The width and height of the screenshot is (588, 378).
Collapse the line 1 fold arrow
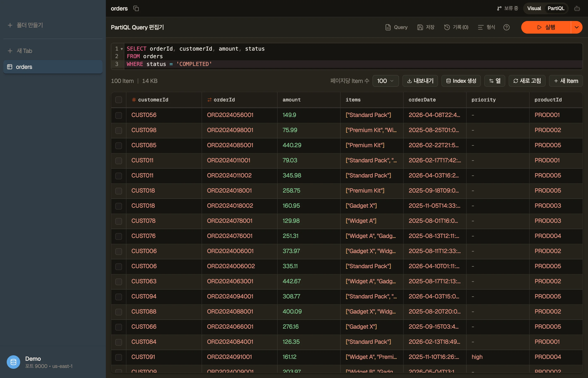[122, 49]
